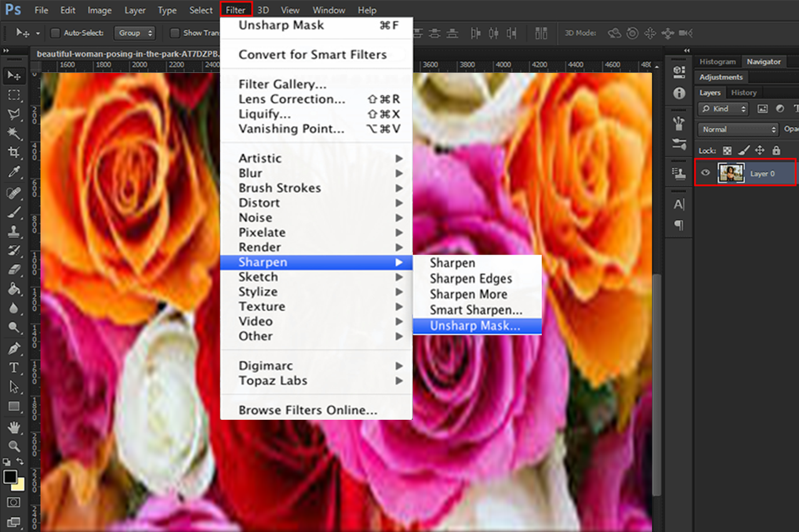Screen dimensions: 799x532
Task: Switch to the History tab
Action: tap(744, 92)
